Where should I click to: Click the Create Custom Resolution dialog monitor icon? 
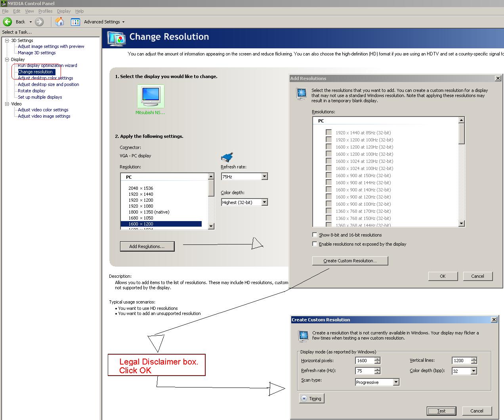(x=304, y=336)
